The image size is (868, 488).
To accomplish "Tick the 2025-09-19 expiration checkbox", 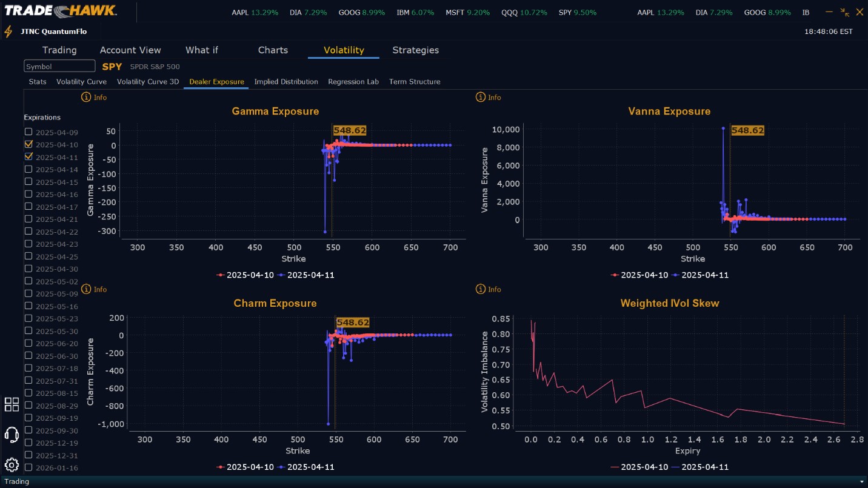I will click(x=28, y=418).
